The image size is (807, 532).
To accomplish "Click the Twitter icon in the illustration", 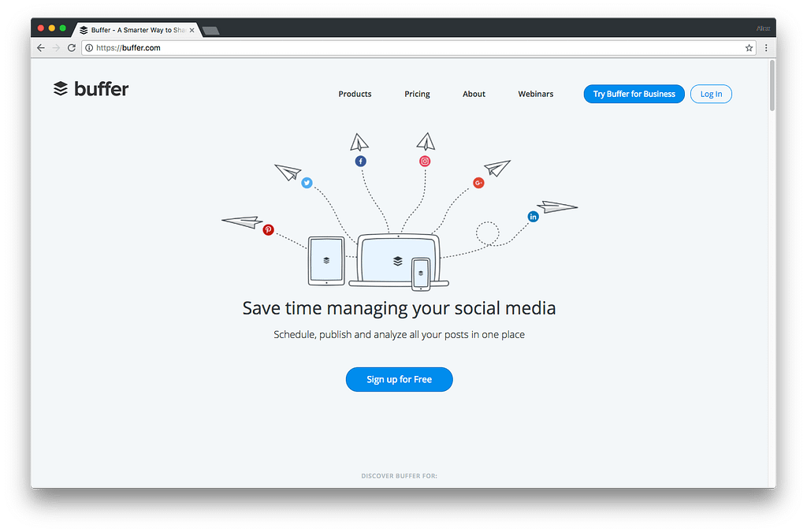I will (307, 183).
